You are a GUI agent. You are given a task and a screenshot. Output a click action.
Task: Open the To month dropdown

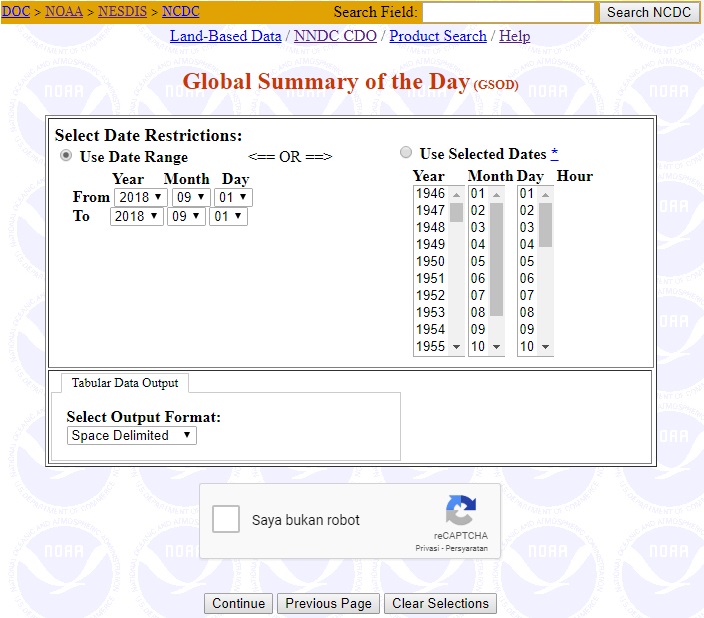click(186, 216)
